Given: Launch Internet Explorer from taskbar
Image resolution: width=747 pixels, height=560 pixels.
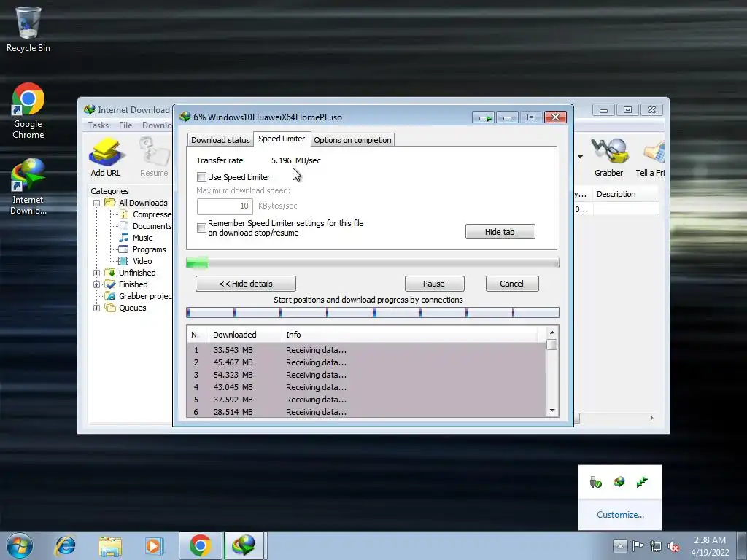Looking at the screenshot, I should coord(65,545).
